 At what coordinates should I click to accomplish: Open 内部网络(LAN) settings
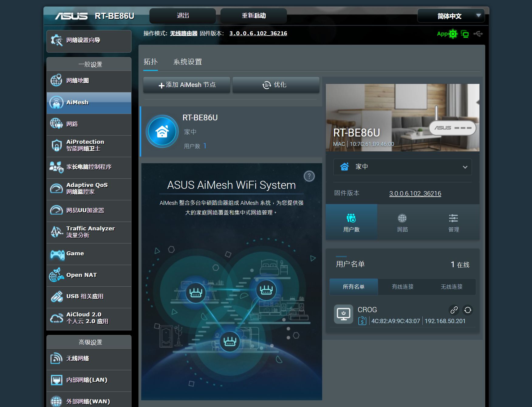pyautogui.click(x=89, y=380)
